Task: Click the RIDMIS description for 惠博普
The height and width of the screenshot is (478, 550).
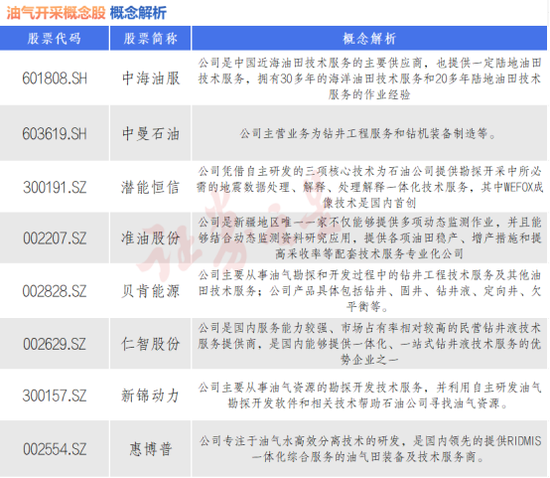Action: tap(369, 449)
